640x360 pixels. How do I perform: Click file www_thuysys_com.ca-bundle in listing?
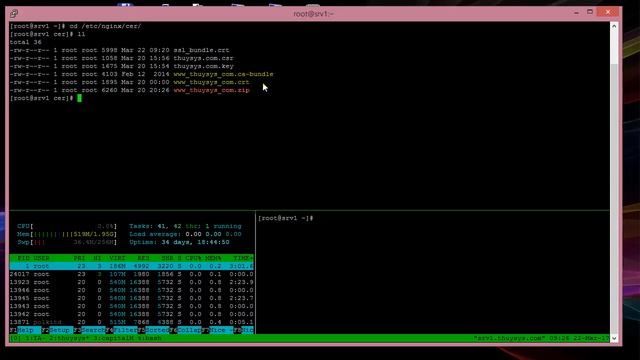point(223,74)
